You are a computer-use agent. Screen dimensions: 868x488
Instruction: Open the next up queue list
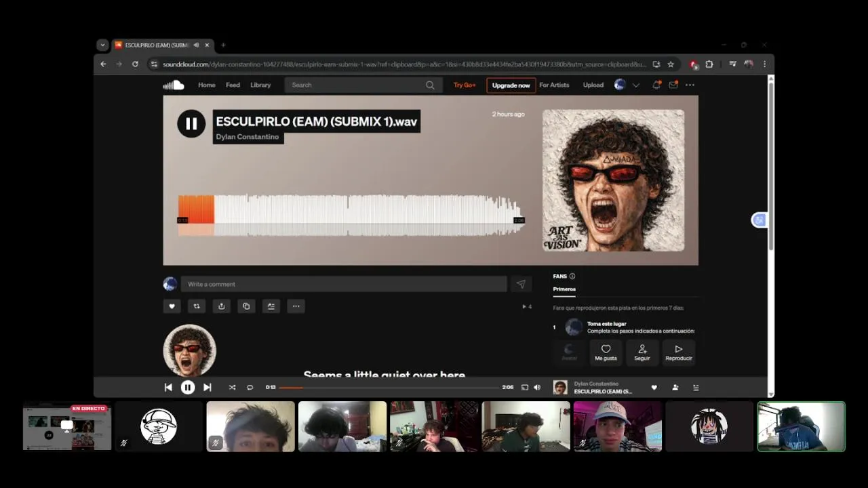click(x=696, y=388)
